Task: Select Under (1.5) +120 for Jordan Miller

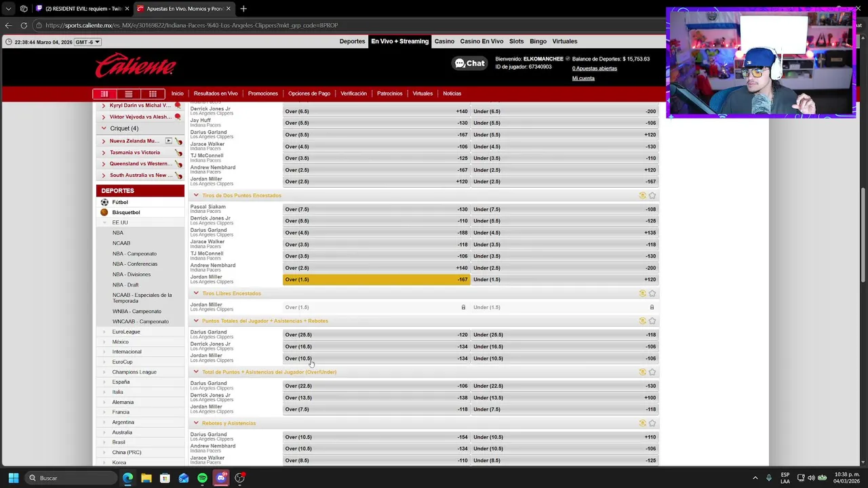Action: pyautogui.click(x=565, y=279)
